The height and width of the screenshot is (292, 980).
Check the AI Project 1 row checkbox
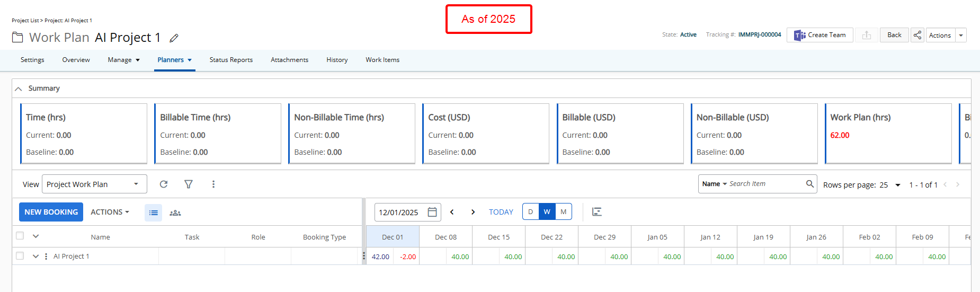coord(20,256)
